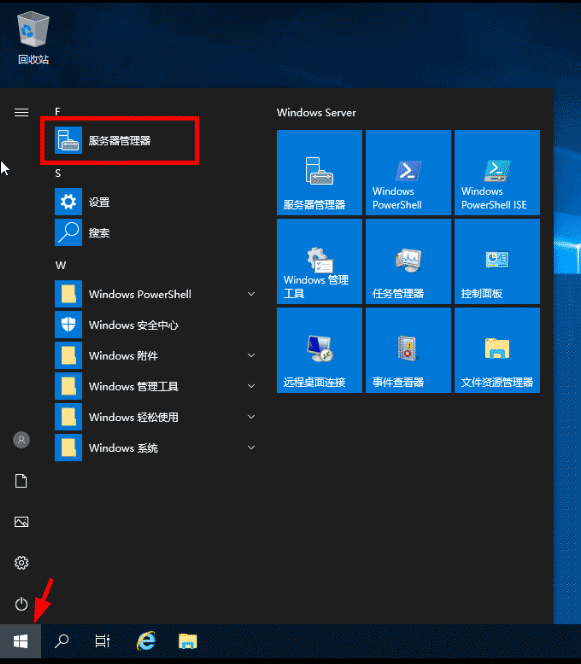Viewport: 581px width, 664px height.
Task: Open the Windows PowerShell ISE tile
Action: pyautogui.click(x=497, y=172)
